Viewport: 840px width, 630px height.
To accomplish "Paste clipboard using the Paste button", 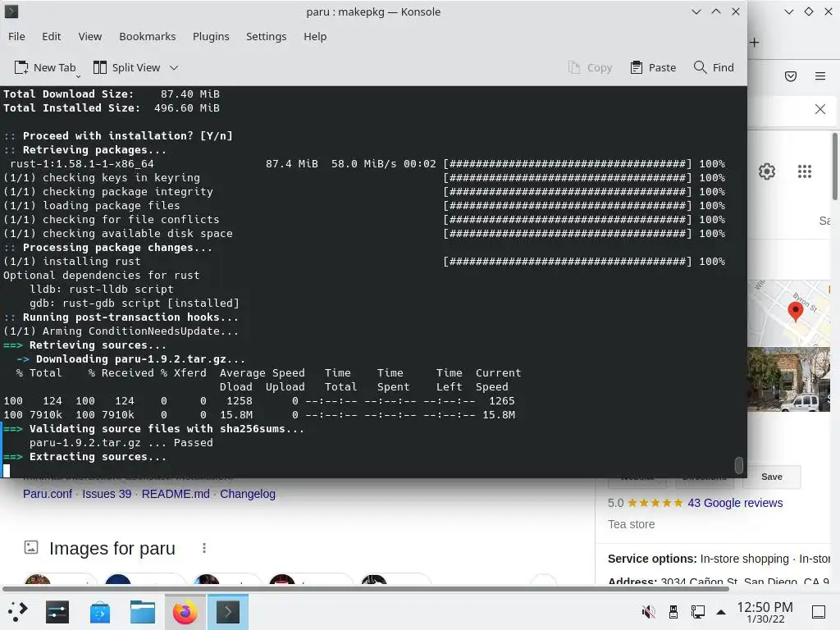I will (653, 67).
